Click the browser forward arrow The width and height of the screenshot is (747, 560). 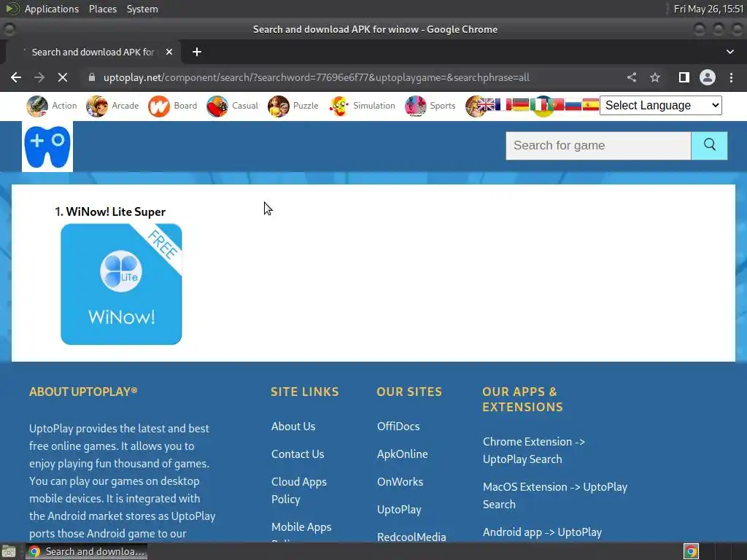[x=39, y=77]
